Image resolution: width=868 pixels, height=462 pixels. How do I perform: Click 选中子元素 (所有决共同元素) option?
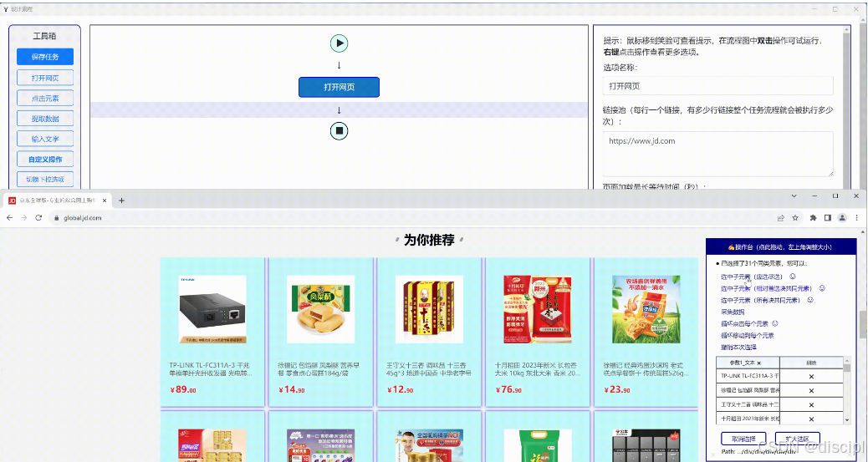pyautogui.click(x=760, y=300)
